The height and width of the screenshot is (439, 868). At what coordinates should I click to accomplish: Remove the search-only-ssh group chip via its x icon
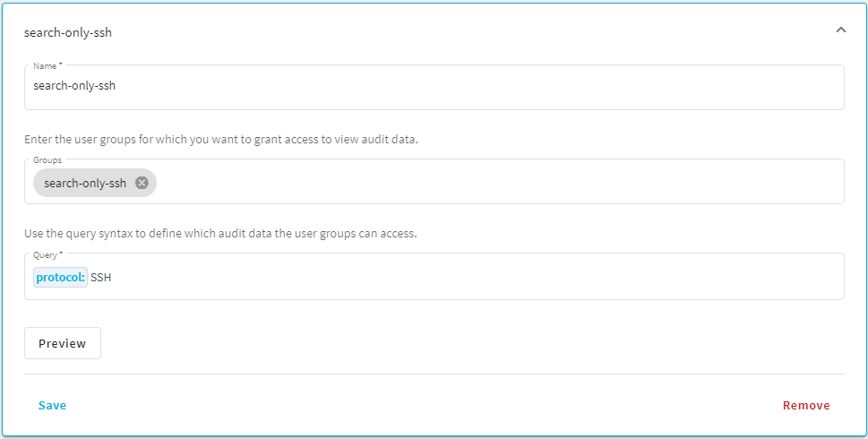pyautogui.click(x=142, y=183)
